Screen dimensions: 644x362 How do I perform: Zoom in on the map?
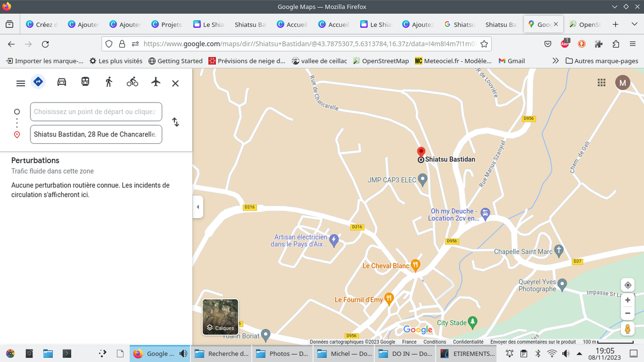627,300
